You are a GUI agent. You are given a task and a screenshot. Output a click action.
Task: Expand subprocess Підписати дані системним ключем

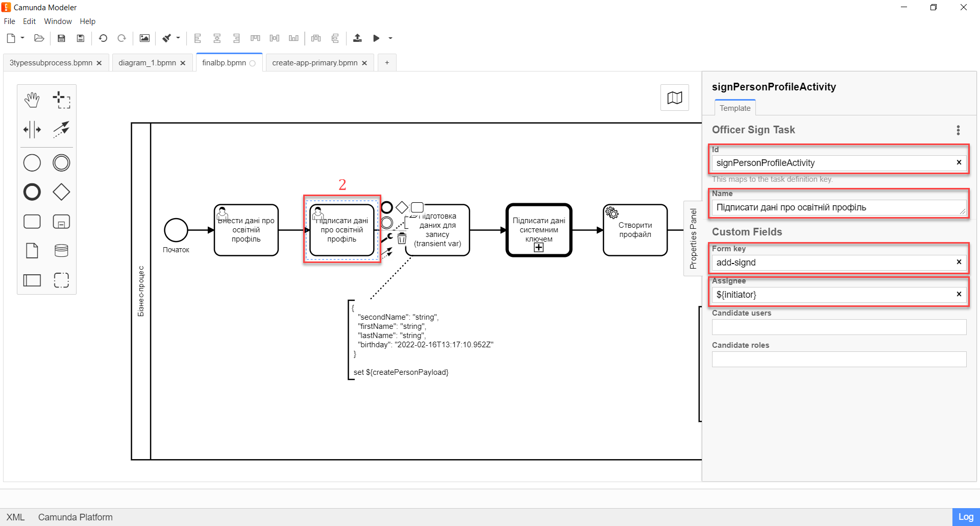click(538, 247)
